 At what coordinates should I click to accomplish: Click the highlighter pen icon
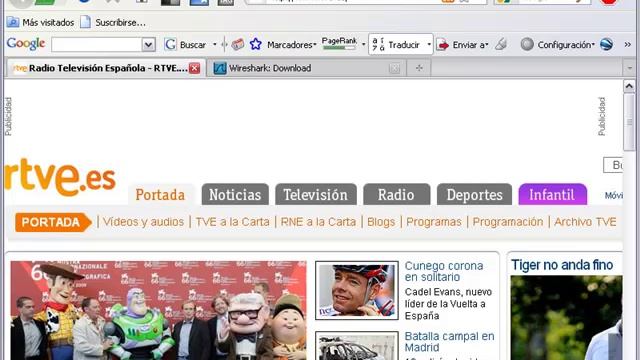(x=501, y=44)
